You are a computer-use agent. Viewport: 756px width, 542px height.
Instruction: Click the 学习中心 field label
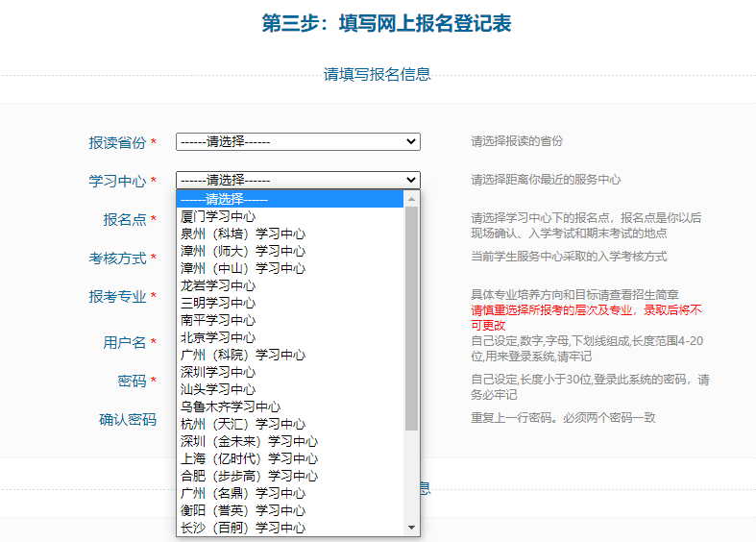117,182
